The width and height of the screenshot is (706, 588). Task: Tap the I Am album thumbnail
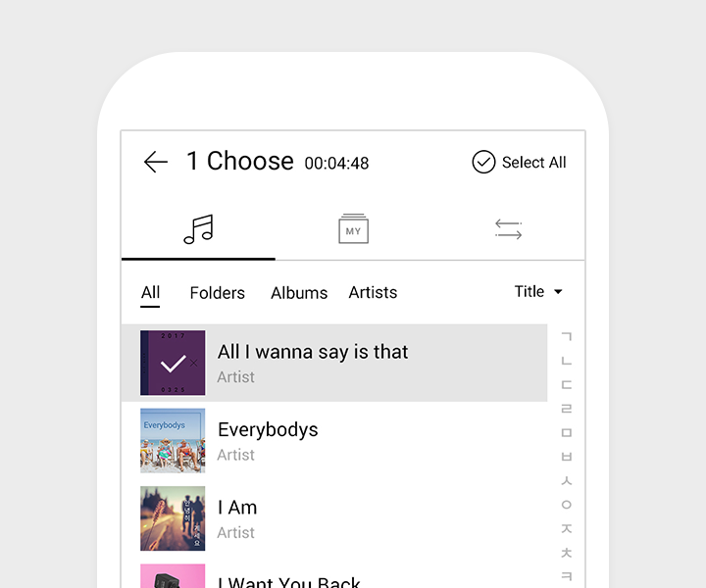click(173, 518)
